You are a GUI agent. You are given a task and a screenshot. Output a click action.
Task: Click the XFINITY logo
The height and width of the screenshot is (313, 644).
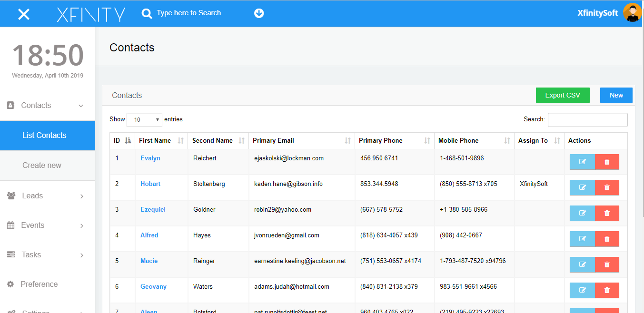(x=91, y=14)
